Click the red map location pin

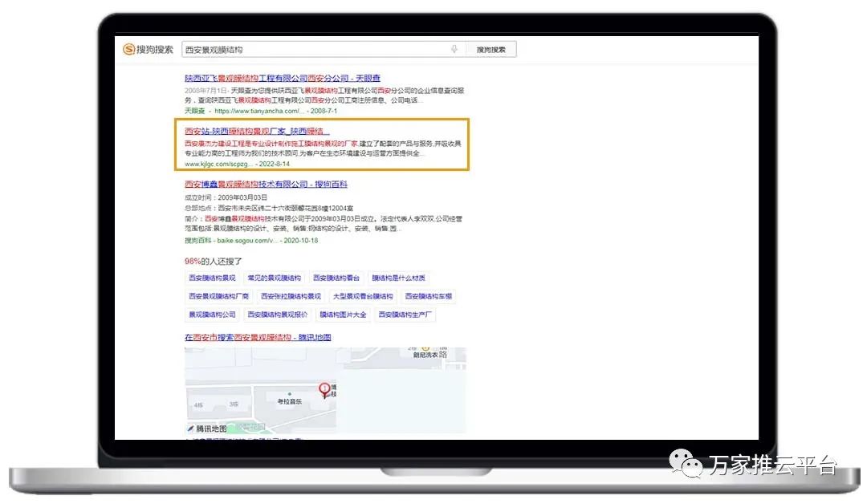324,390
